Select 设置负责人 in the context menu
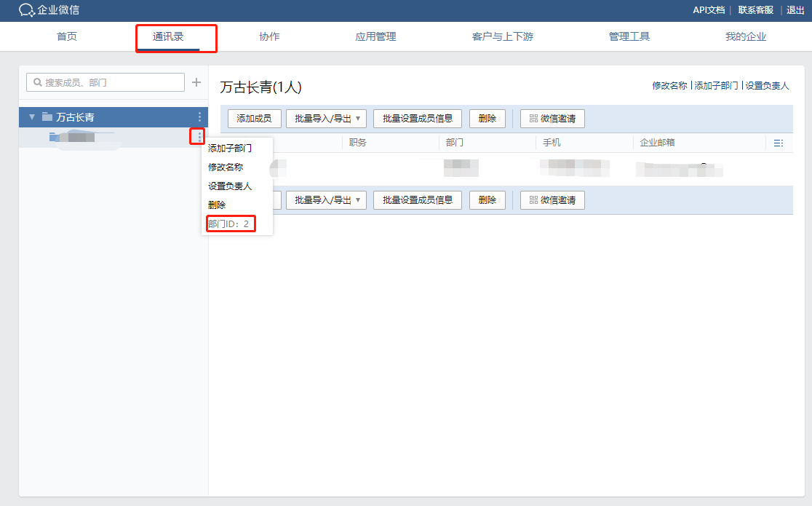The width and height of the screenshot is (812, 506). [230, 186]
